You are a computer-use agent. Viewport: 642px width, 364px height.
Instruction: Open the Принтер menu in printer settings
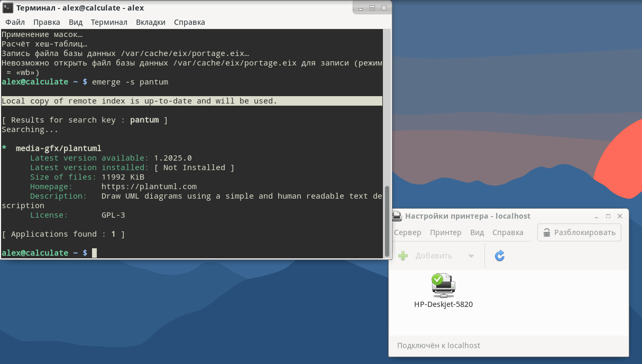(446, 232)
